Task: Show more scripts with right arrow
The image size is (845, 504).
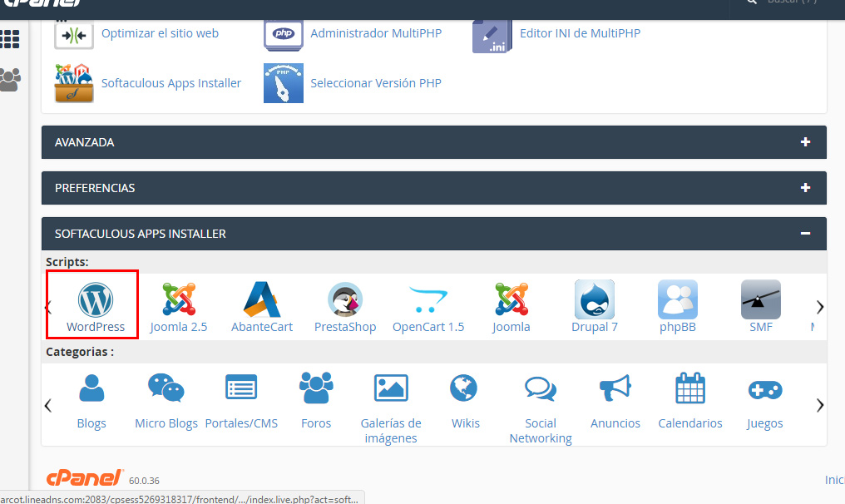Action: click(820, 307)
